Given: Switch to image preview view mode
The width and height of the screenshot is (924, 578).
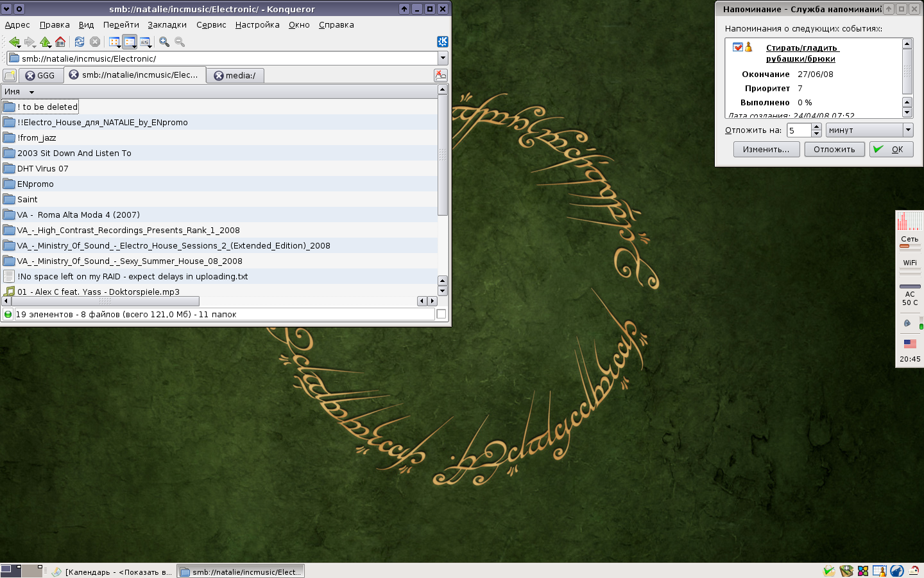Looking at the screenshot, I should point(146,42).
